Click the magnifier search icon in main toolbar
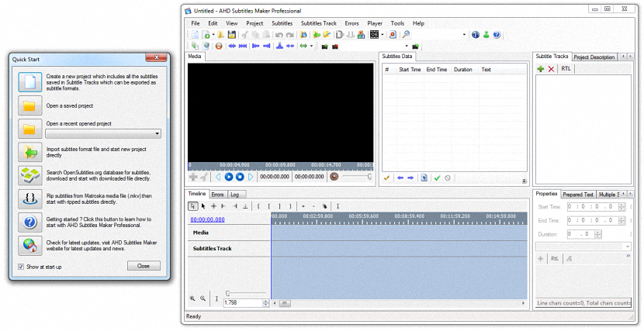644x331 pixels. pos(406,35)
